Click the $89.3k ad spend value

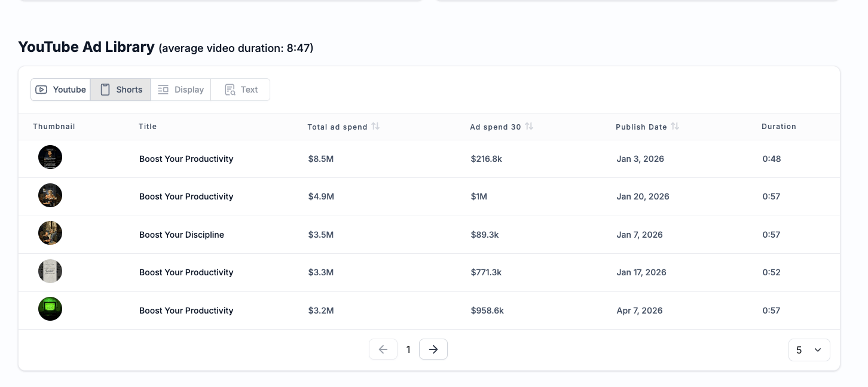coord(485,235)
